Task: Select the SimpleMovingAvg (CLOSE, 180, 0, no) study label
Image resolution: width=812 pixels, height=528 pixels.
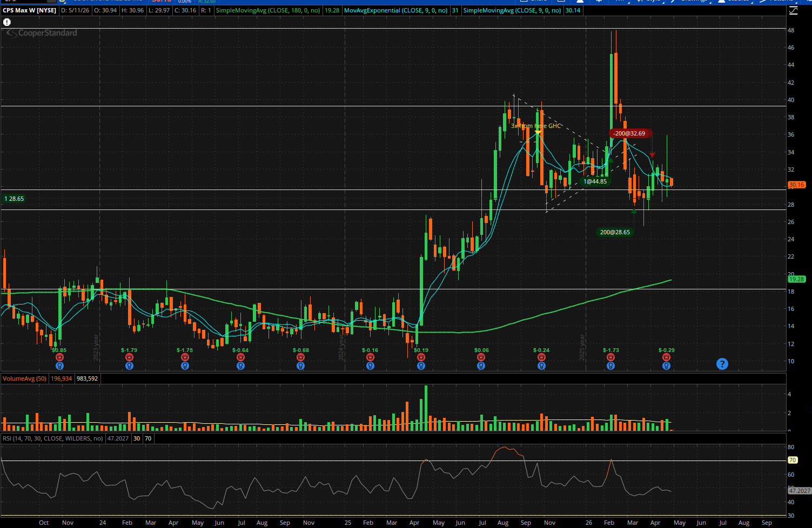Action: (268, 10)
